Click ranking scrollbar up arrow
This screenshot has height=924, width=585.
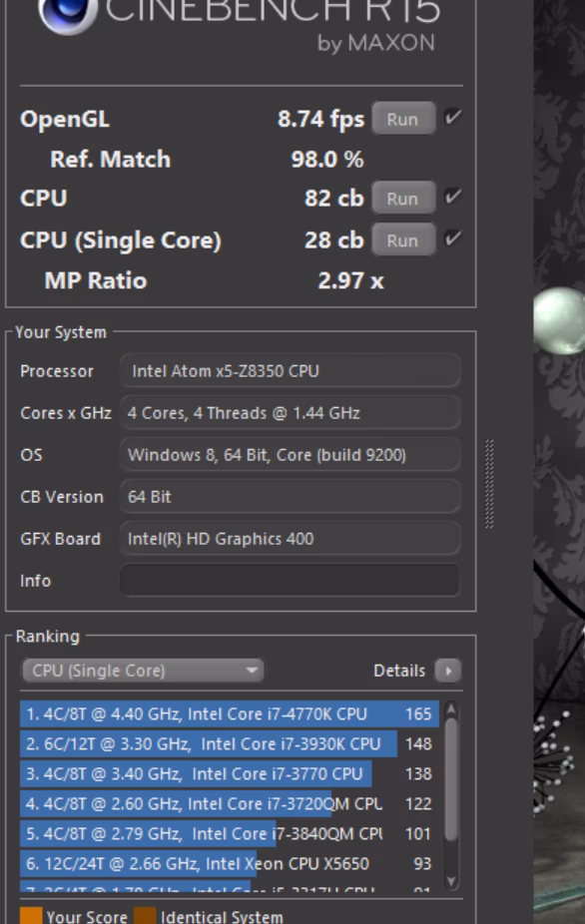click(451, 708)
